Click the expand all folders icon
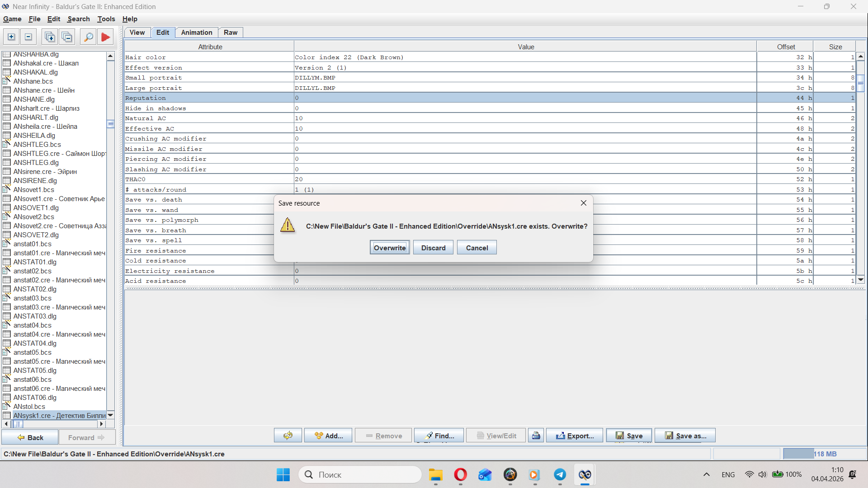This screenshot has height=488, width=868. (x=50, y=37)
